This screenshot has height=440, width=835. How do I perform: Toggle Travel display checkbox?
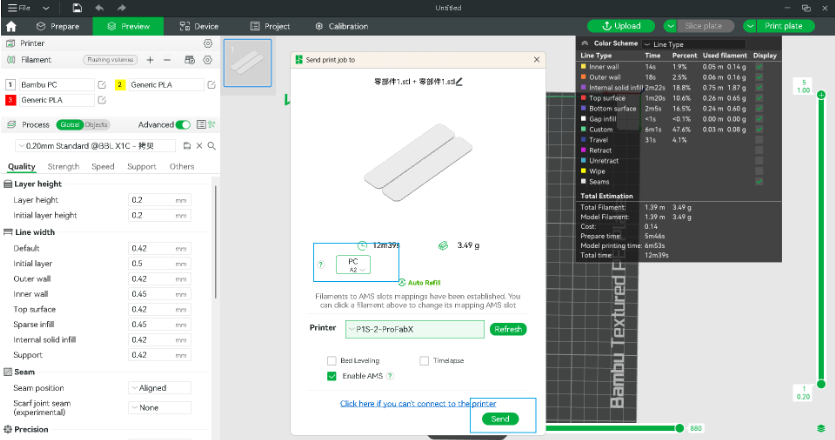click(x=759, y=140)
